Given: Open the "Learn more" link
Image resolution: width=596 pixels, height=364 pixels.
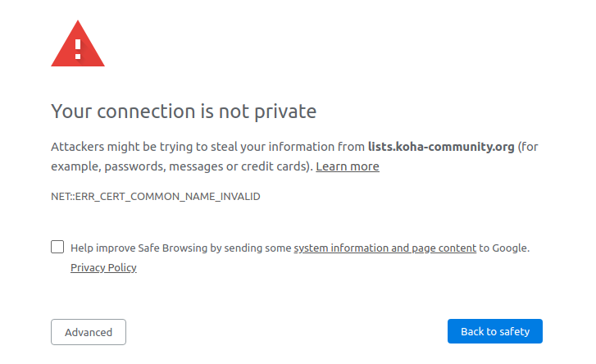Looking at the screenshot, I should point(348,166).
